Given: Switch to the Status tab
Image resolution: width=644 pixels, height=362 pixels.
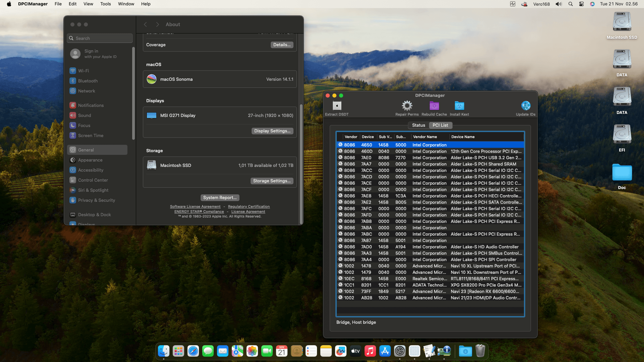Looking at the screenshot, I should pos(418,125).
